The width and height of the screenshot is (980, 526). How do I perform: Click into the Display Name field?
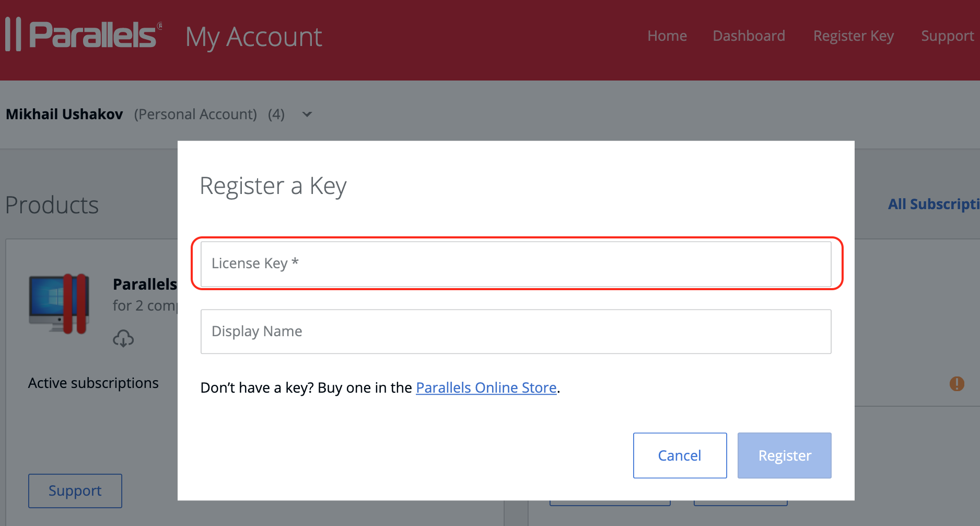pos(516,331)
